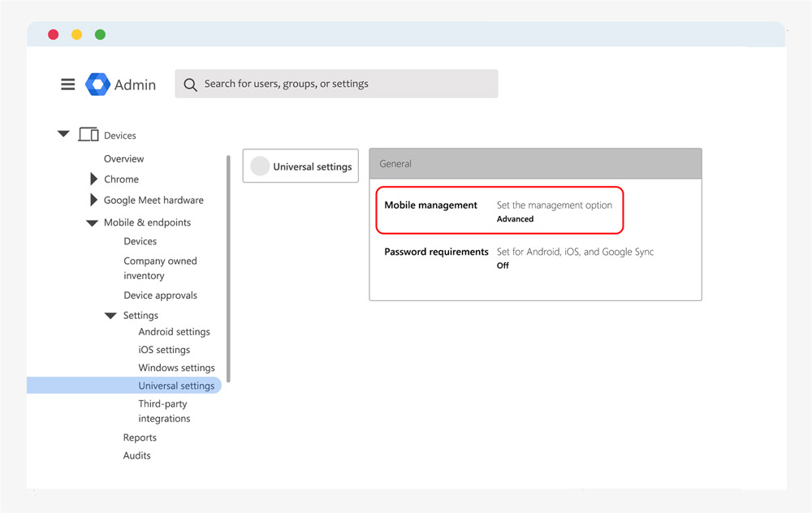Viewport: 812px width, 513px height.
Task: Click 'Set for Android, iOS, and Google Sync'
Action: 575,252
